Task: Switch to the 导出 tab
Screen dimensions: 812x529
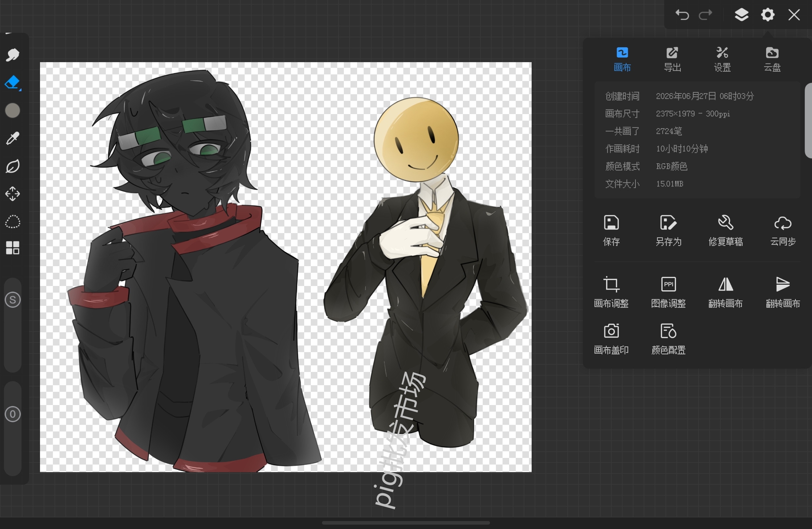Action: pyautogui.click(x=672, y=60)
